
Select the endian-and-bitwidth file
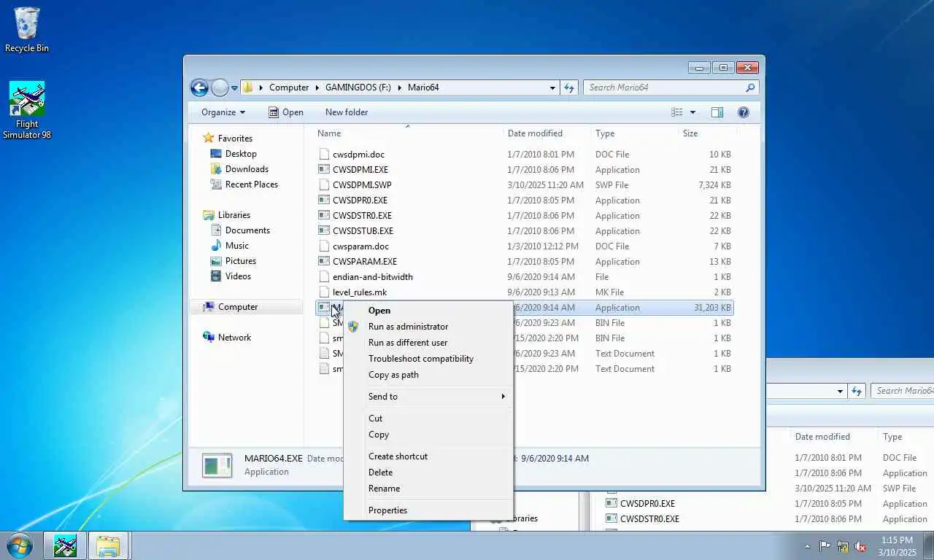pos(373,277)
